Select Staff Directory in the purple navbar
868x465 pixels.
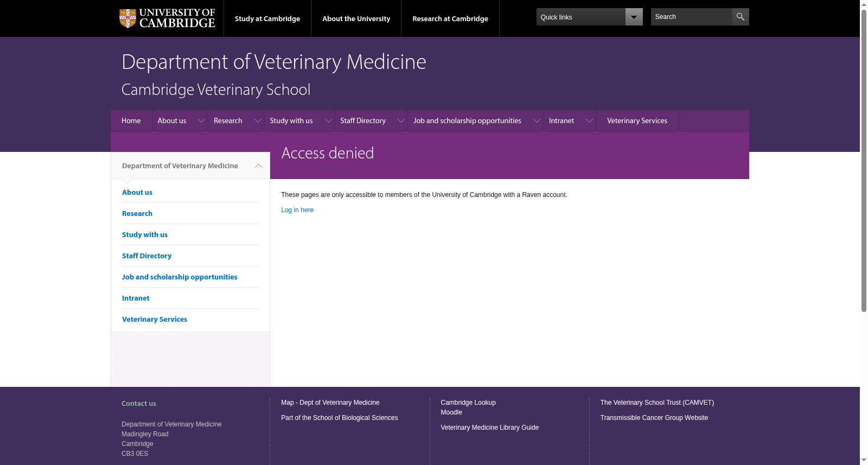pyautogui.click(x=363, y=120)
